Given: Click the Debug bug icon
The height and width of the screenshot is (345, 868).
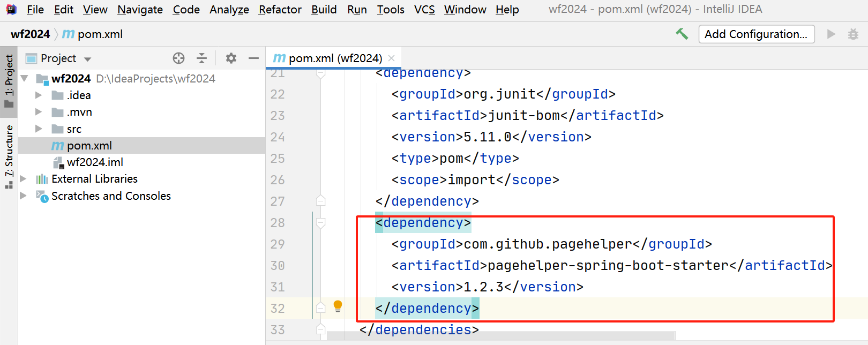Looking at the screenshot, I should click(853, 34).
